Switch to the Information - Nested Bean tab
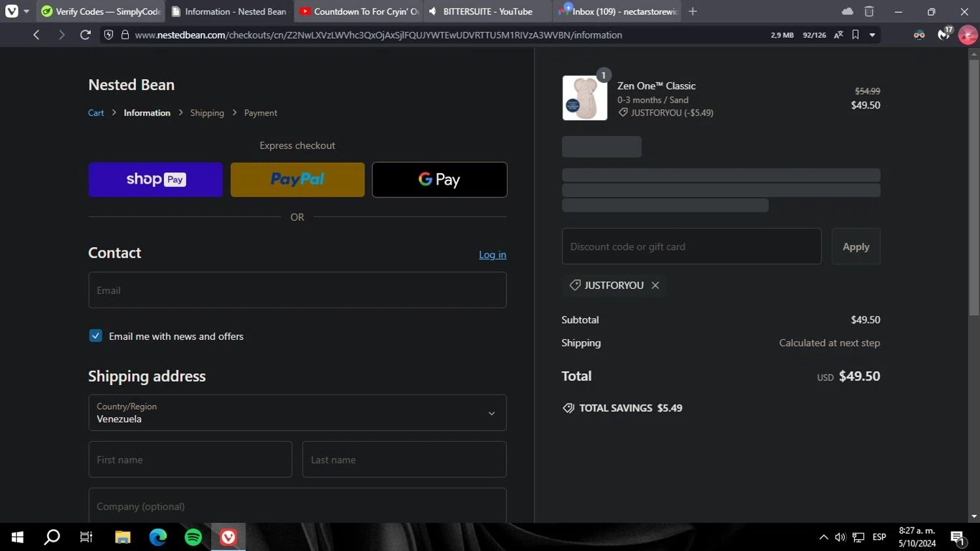This screenshot has width=980, height=551. point(229,11)
